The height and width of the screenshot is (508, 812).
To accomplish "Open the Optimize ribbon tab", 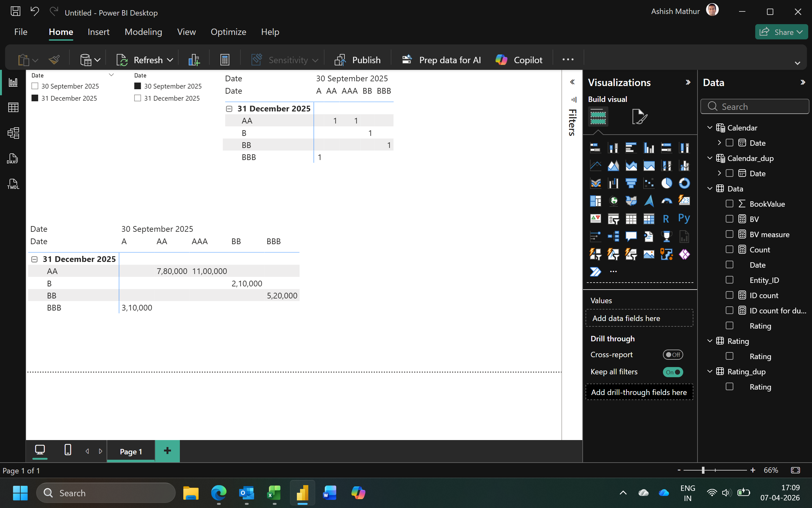I will click(228, 32).
